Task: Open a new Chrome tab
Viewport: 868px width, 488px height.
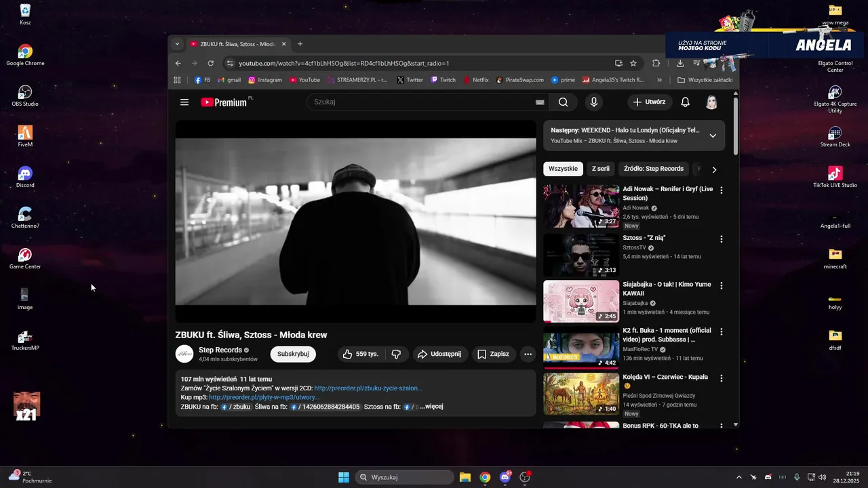Action: [x=300, y=44]
